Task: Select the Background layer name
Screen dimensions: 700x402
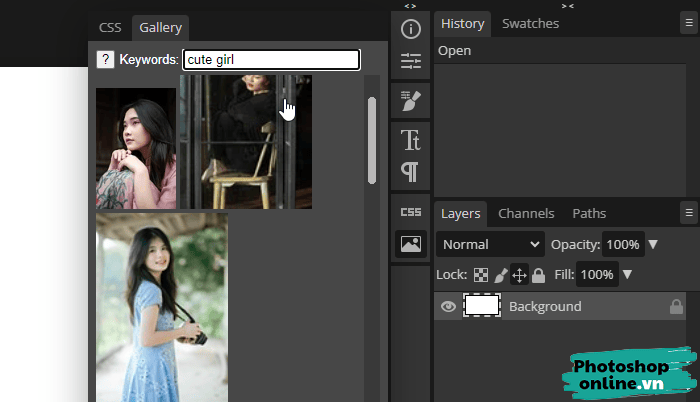Action: click(545, 306)
